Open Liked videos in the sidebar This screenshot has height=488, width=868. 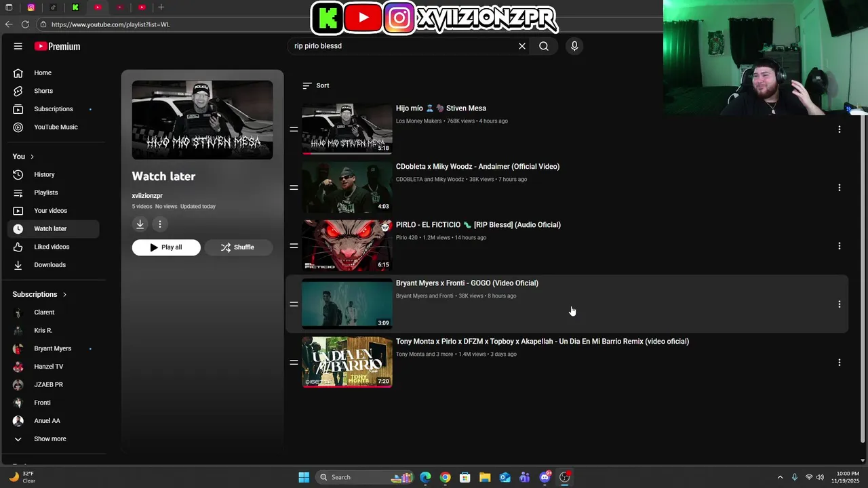tap(54, 247)
